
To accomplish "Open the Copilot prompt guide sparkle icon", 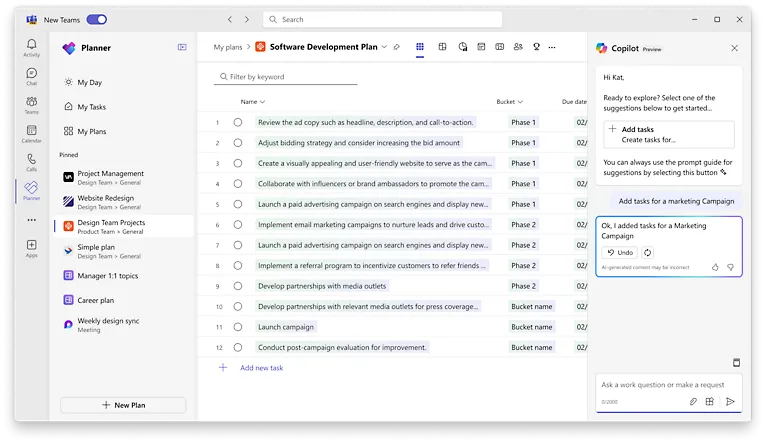I will (x=723, y=172).
